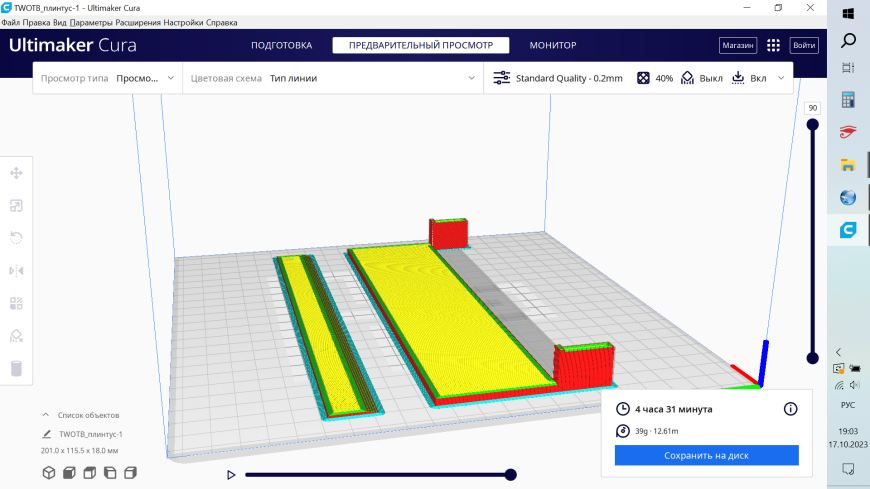The width and height of the screenshot is (870, 489).
Task: Select the Scale tool in left toolbar
Action: [16, 206]
